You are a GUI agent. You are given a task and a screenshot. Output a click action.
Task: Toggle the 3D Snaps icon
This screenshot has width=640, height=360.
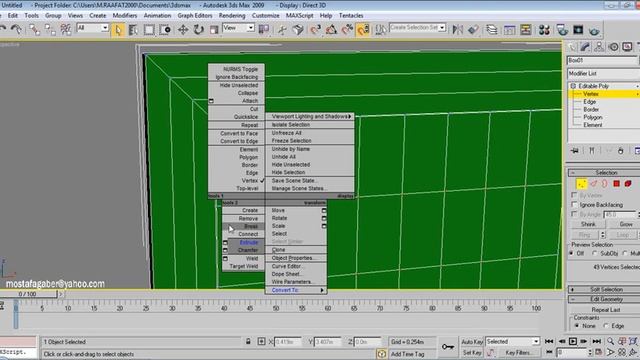[316, 29]
